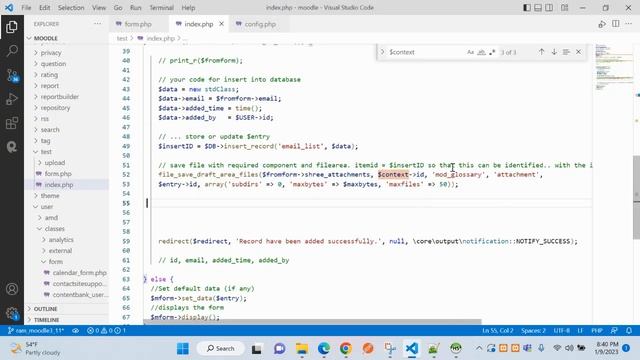
Task: Open the File menu
Action: point(26,8)
